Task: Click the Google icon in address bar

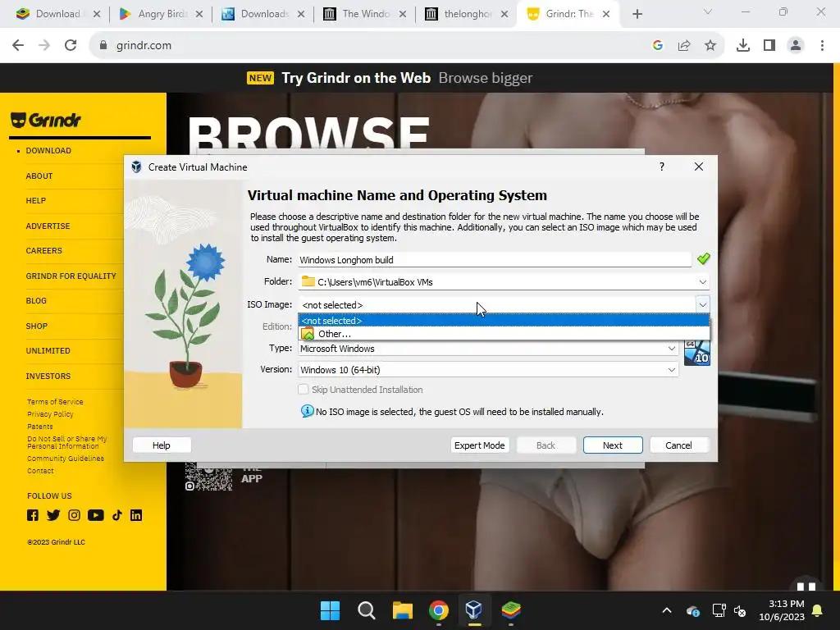Action: (x=658, y=46)
